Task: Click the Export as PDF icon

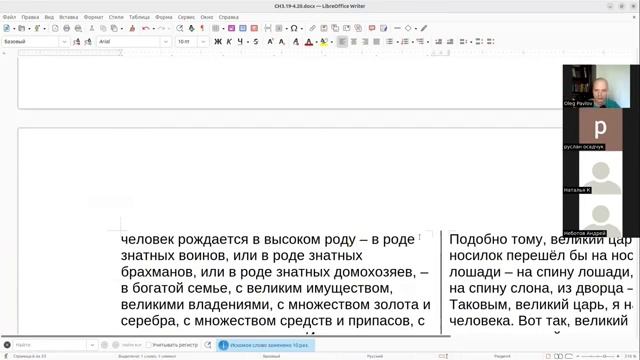Action: point(55,28)
